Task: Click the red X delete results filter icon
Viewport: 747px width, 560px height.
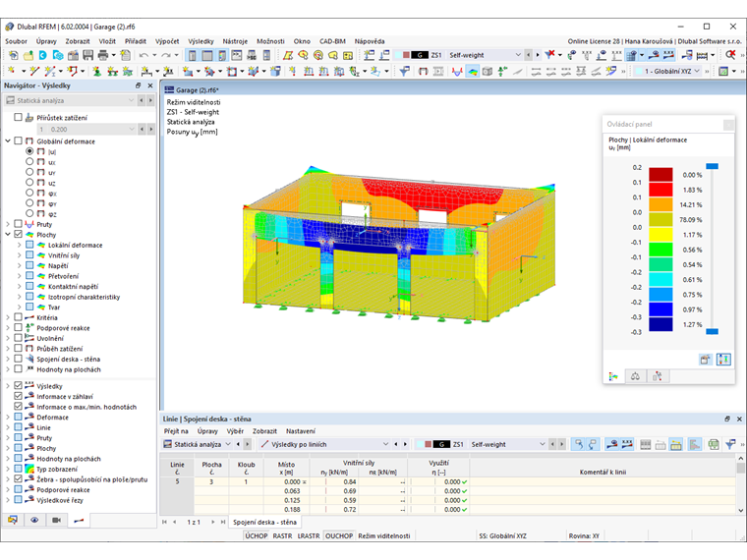Action: click(x=550, y=55)
